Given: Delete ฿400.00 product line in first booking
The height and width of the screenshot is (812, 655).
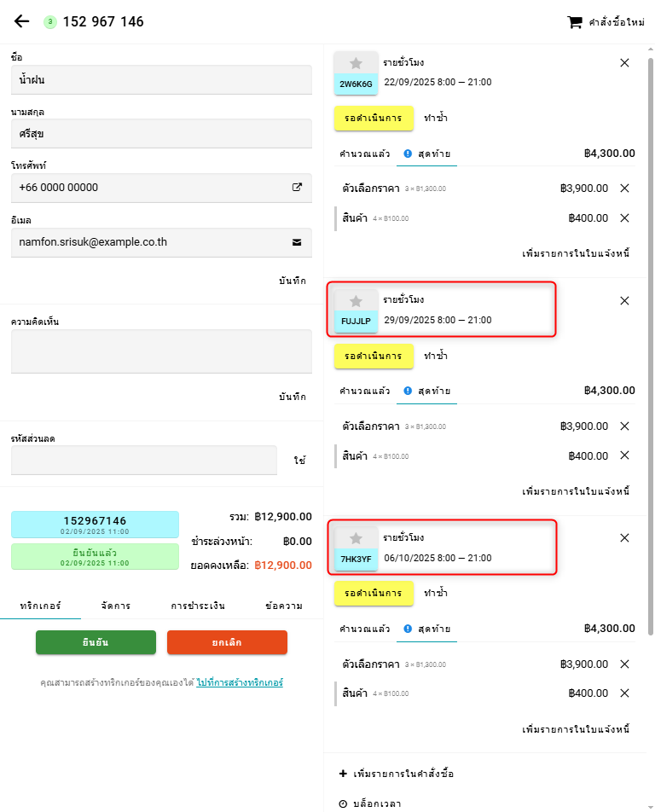Looking at the screenshot, I should [624, 217].
